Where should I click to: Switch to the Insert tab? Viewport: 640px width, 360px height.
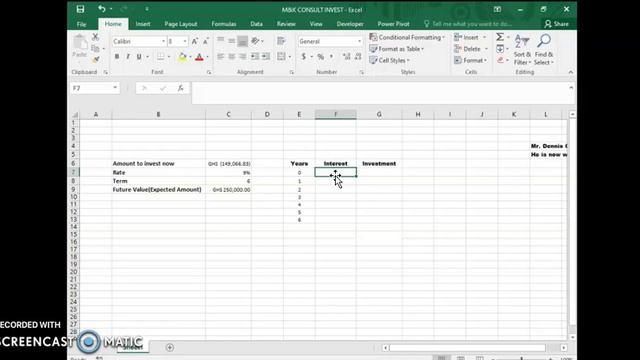pyautogui.click(x=143, y=24)
